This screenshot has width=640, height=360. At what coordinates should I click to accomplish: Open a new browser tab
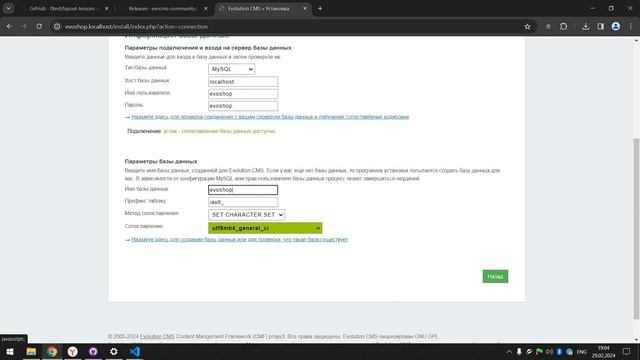pos(320,8)
